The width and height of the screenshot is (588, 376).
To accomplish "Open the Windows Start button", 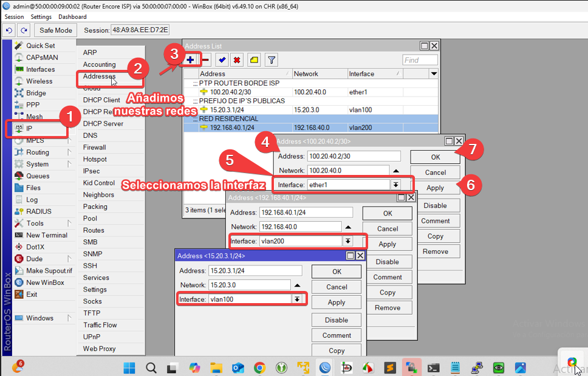I will pos(130,367).
